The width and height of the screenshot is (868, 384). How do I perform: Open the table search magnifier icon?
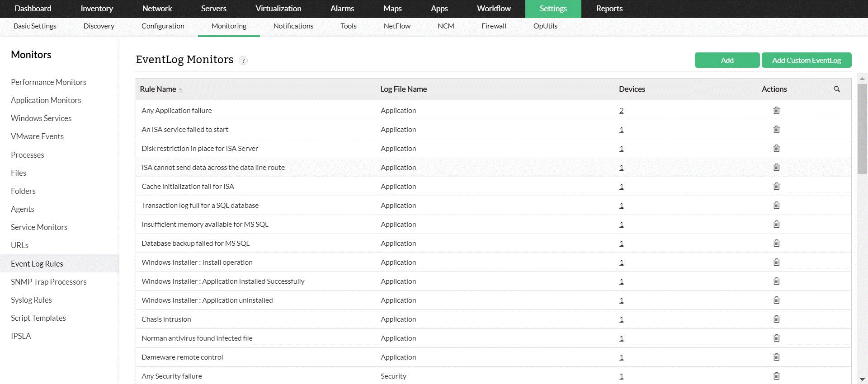837,89
